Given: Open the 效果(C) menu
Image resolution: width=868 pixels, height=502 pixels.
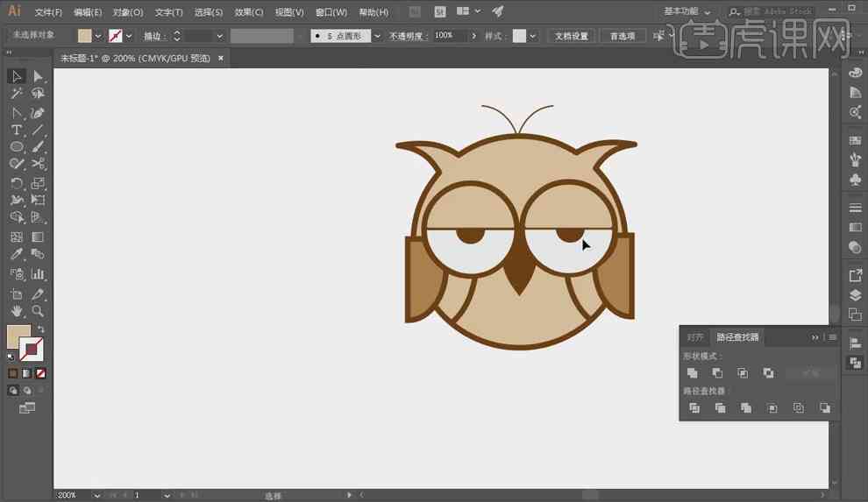Looking at the screenshot, I should [248, 11].
